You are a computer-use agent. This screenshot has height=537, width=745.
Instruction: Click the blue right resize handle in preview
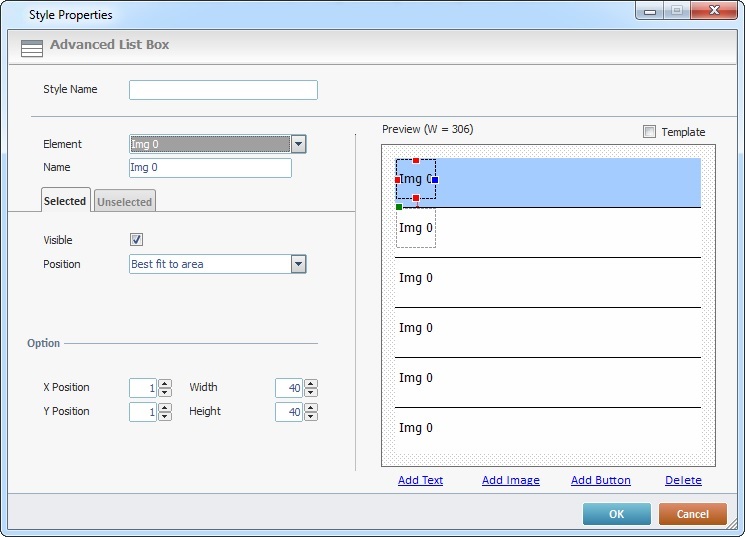point(435,180)
